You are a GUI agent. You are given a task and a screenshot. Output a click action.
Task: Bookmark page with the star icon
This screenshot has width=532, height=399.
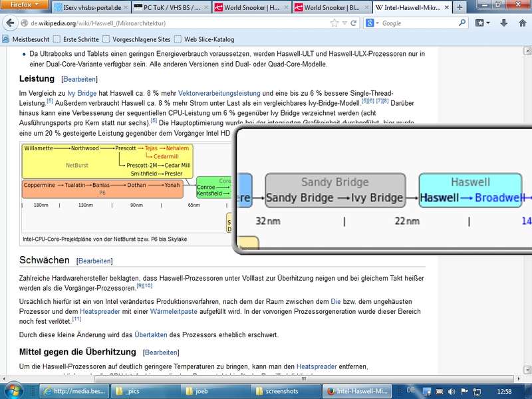(334, 23)
